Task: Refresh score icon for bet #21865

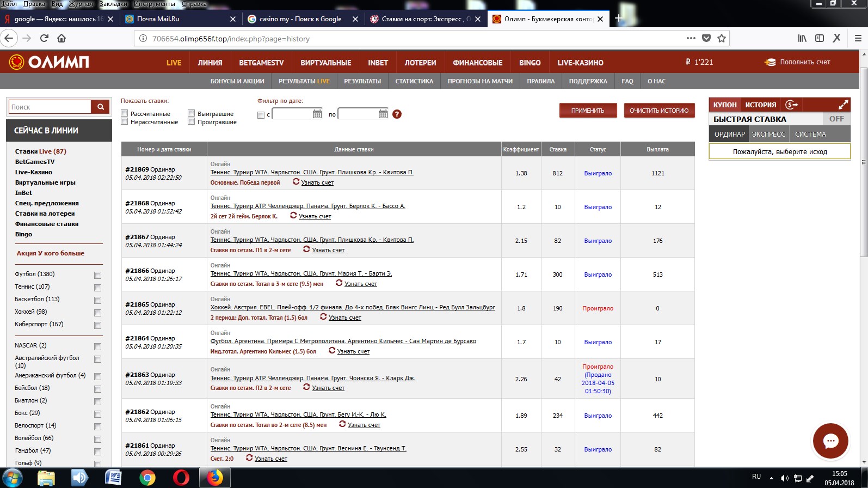Action: click(x=323, y=317)
